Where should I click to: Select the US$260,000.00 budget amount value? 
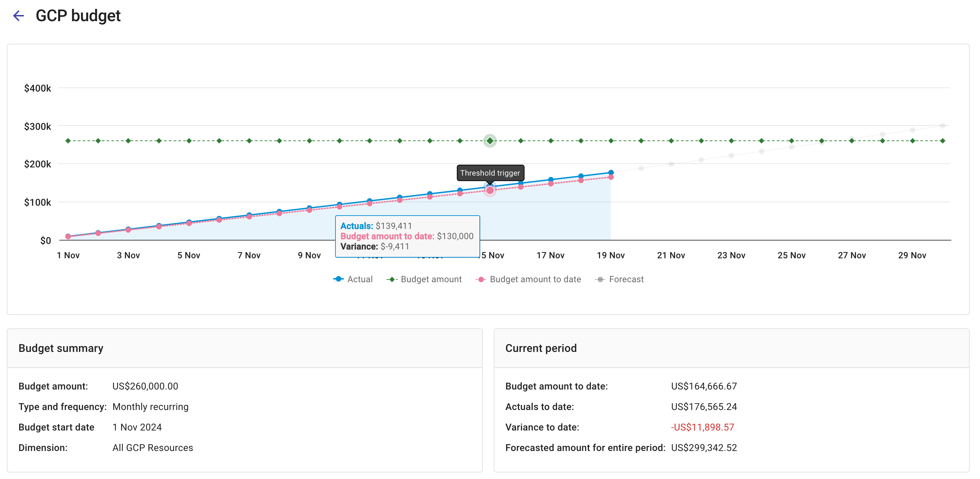click(x=145, y=386)
